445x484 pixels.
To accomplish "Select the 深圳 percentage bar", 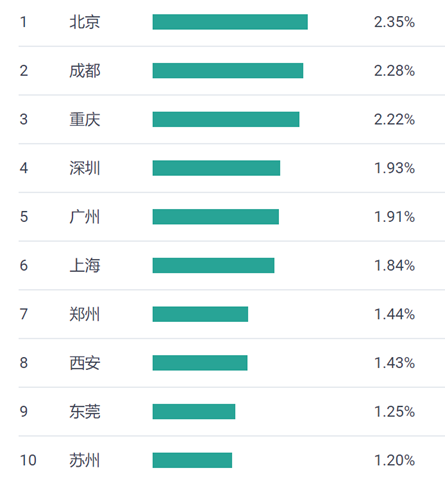I will [x=216, y=168].
